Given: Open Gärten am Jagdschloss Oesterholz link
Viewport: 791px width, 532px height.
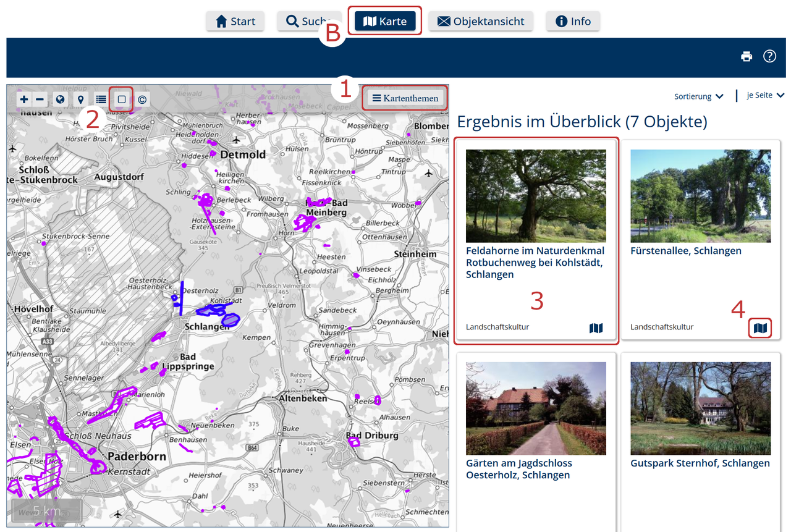Looking at the screenshot, I should (518, 469).
